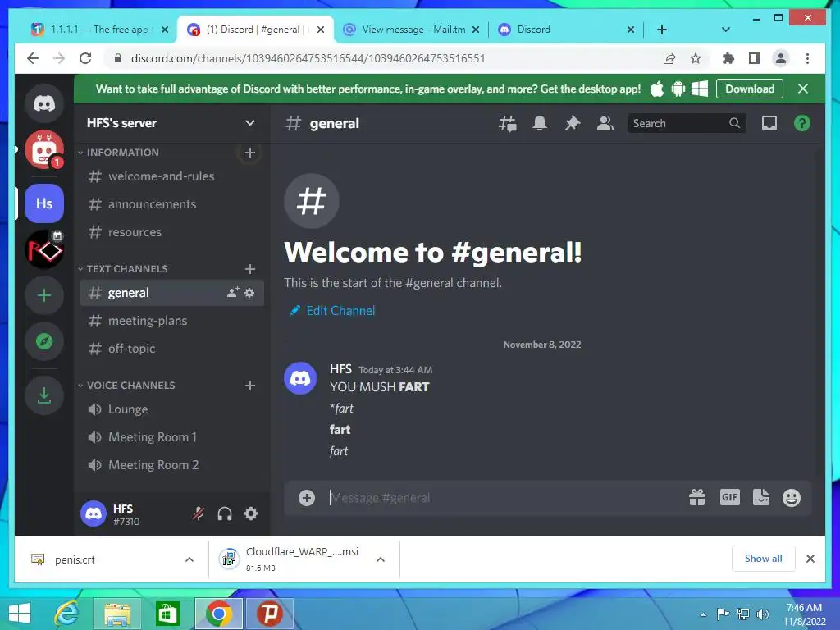840x630 pixels.
Task: Open notification settings bell icon
Action: pos(540,124)
